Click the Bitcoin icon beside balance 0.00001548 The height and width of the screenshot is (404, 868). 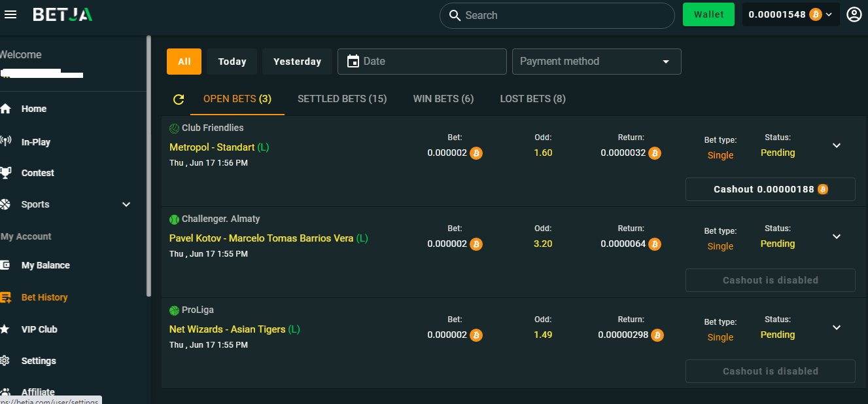click(815, 14)
